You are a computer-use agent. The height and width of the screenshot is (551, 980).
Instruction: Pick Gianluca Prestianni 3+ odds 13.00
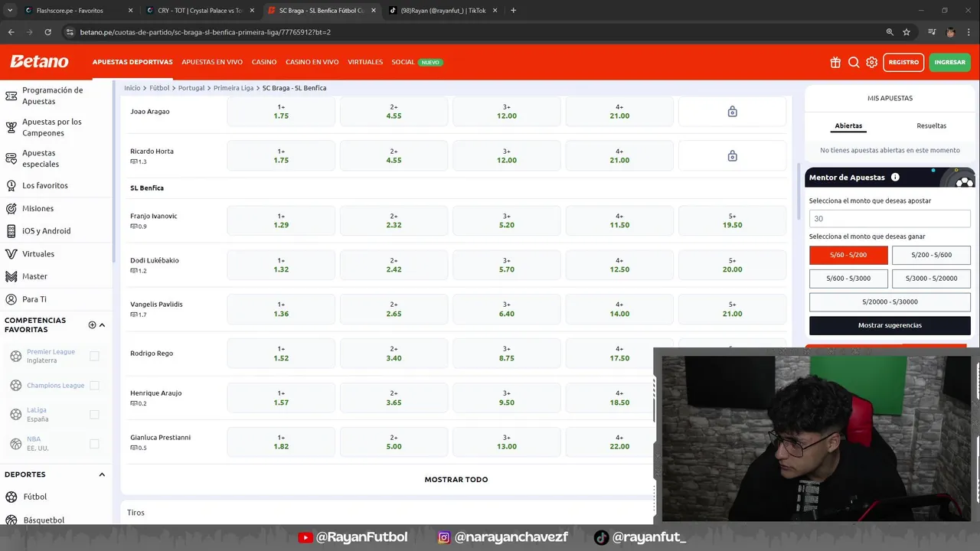(x=507, y=442)
